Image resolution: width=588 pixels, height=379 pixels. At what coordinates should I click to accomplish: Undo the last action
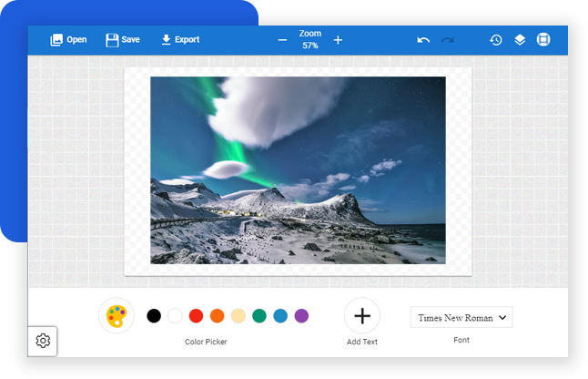point(423,40)
